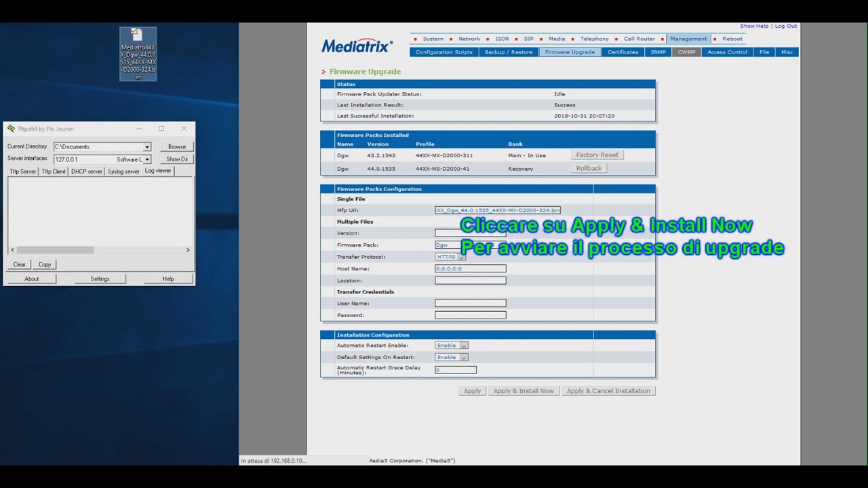Image resolution: width=868 pixels, height=488 pixels.
Task: Click the Show Help link
Action: click(754, 26)
